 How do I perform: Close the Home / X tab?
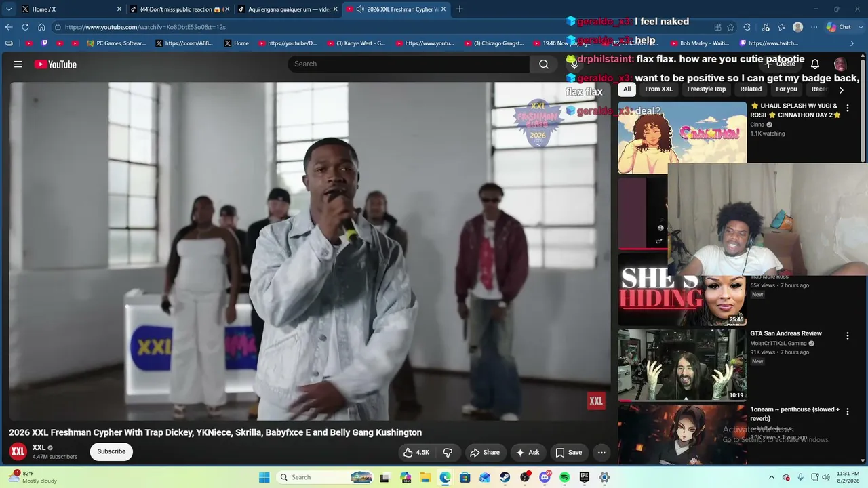click(119, 9)
